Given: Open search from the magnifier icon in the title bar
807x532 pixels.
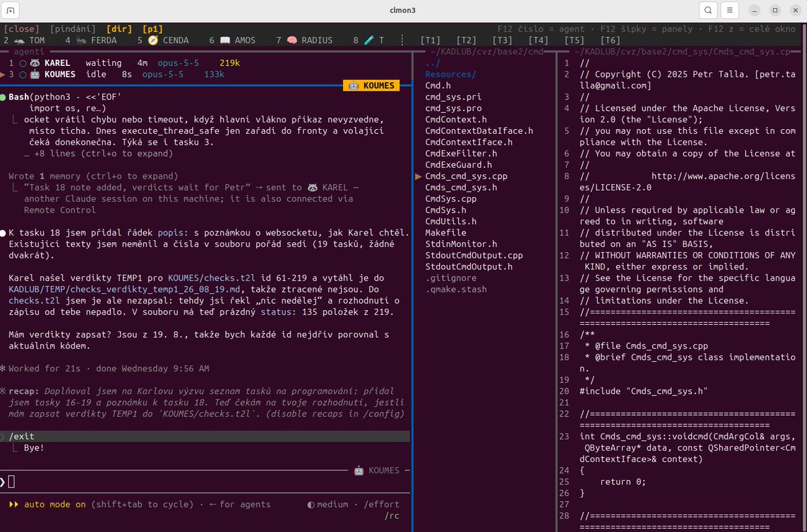Looking at the screenshot, I should (x=707, y=11).
